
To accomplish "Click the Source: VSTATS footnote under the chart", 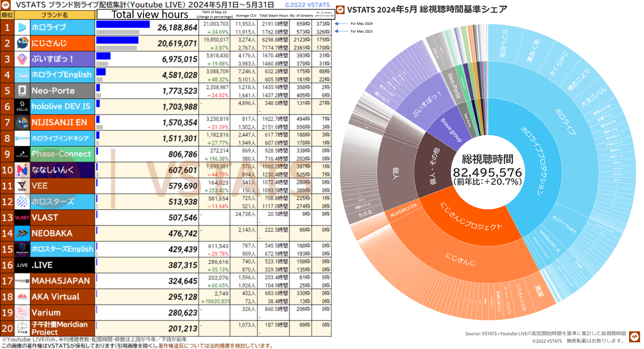I will tap(545, 333).
